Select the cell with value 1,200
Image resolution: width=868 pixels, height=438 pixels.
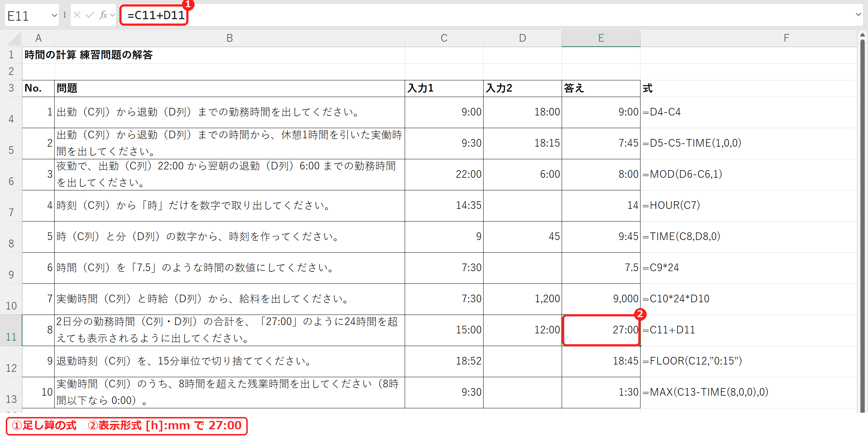[x=523, y=299]
